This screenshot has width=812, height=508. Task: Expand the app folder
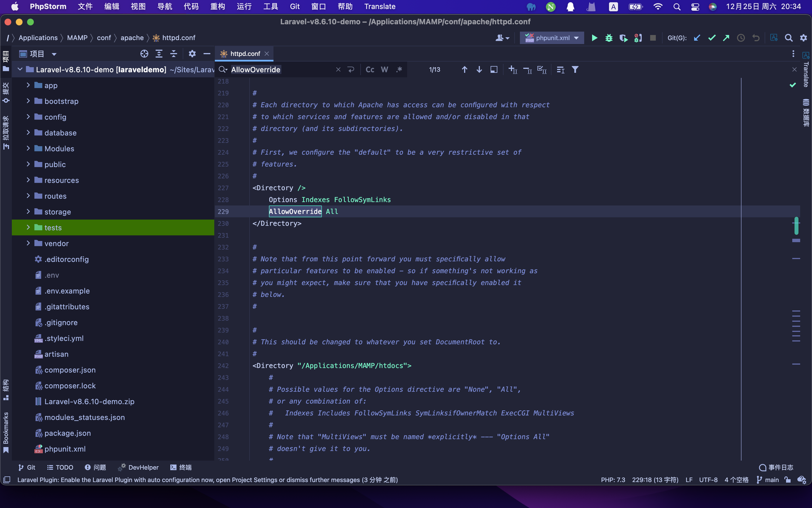28,85
